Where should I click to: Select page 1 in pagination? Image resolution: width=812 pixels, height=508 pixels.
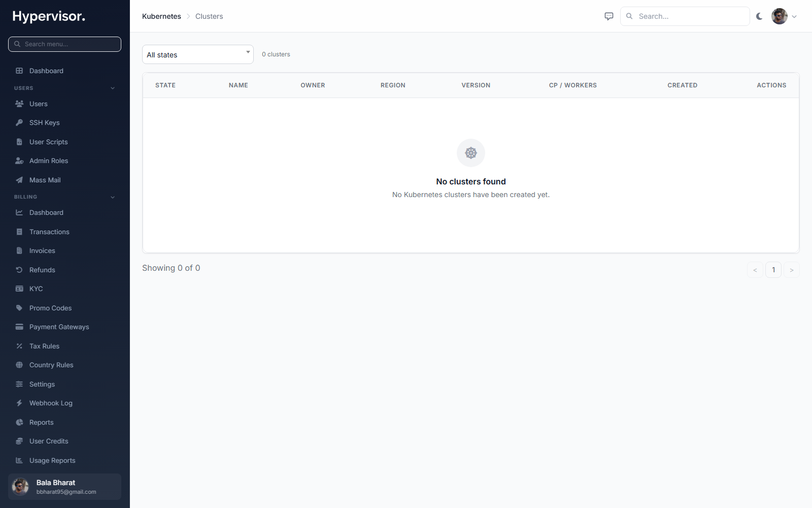coord(773,270)
